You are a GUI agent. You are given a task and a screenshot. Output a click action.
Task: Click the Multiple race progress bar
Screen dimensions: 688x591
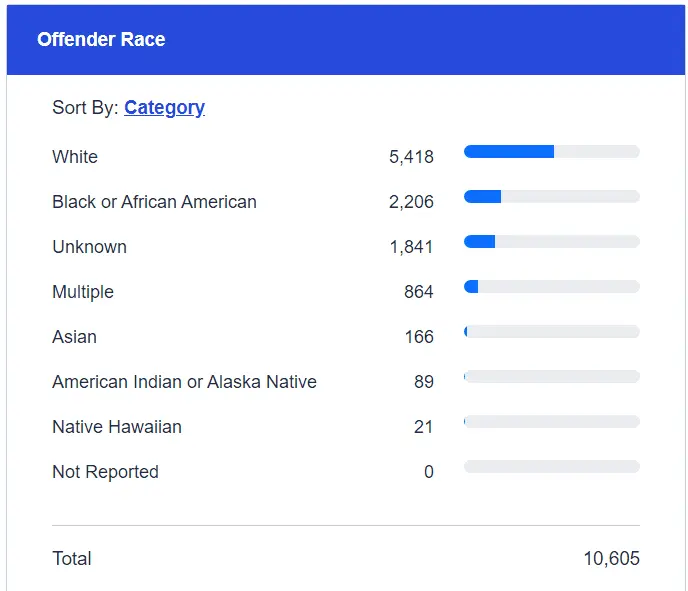point(551,287)
